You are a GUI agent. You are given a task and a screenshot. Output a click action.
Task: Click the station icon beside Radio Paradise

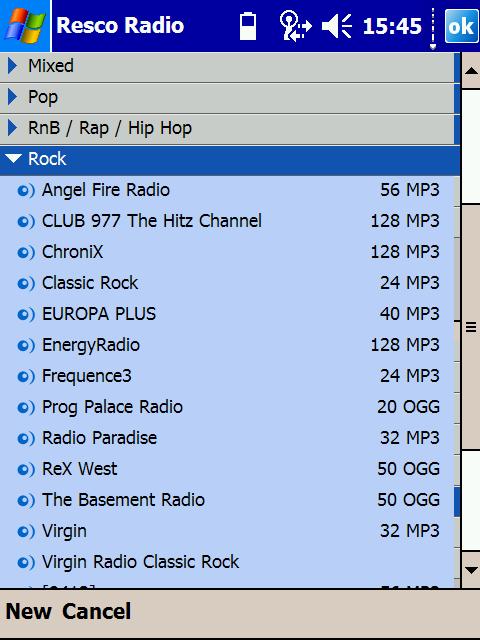pyautogui.click(x=26, y=439)
